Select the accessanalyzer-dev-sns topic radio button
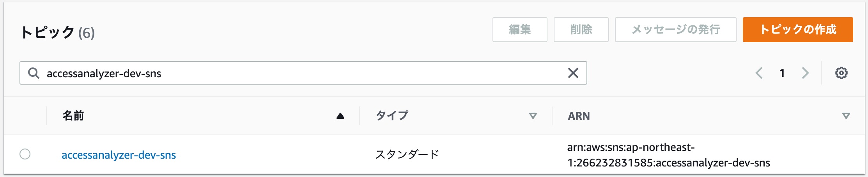The width and height of the screenshot is (868, 177). tap(25, 154)
